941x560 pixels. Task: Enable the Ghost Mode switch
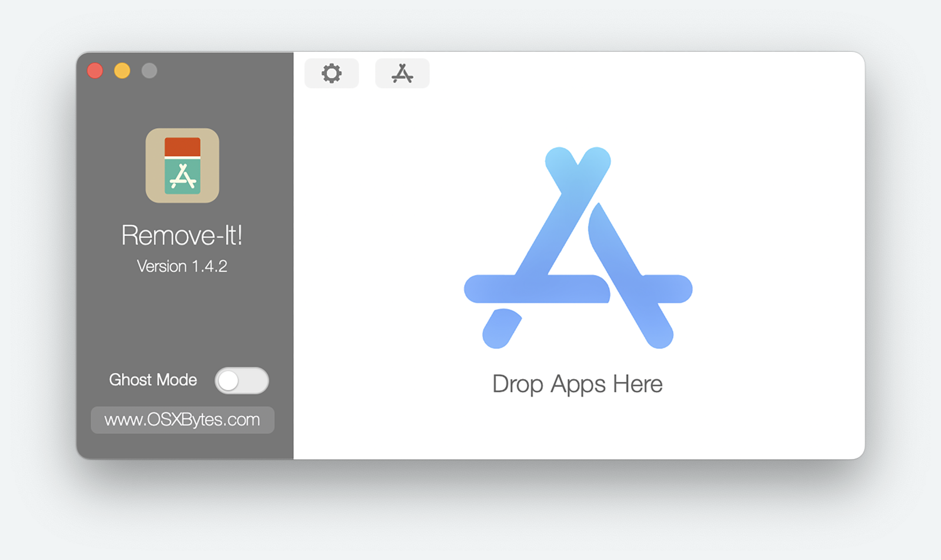pos(242,381)
